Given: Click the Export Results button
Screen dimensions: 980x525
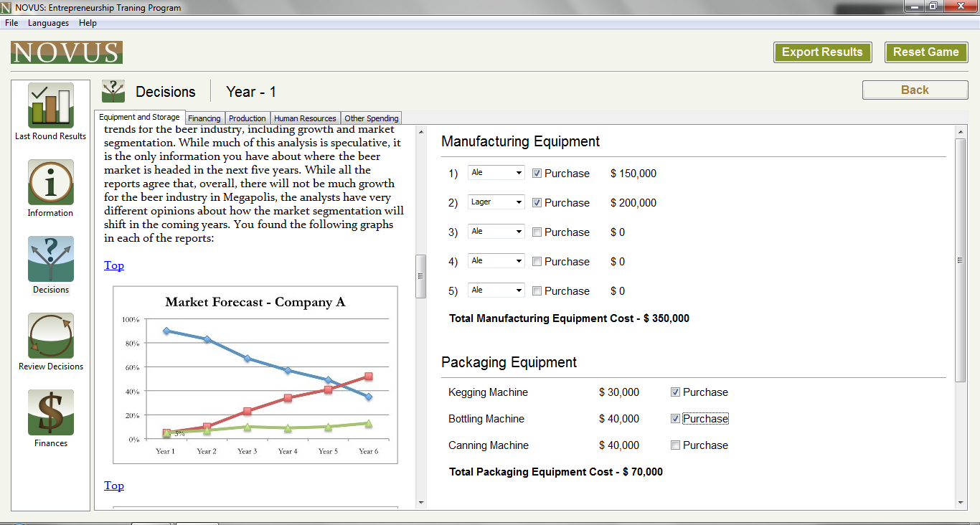Looking at the screenshot, I should pos(823,52).
